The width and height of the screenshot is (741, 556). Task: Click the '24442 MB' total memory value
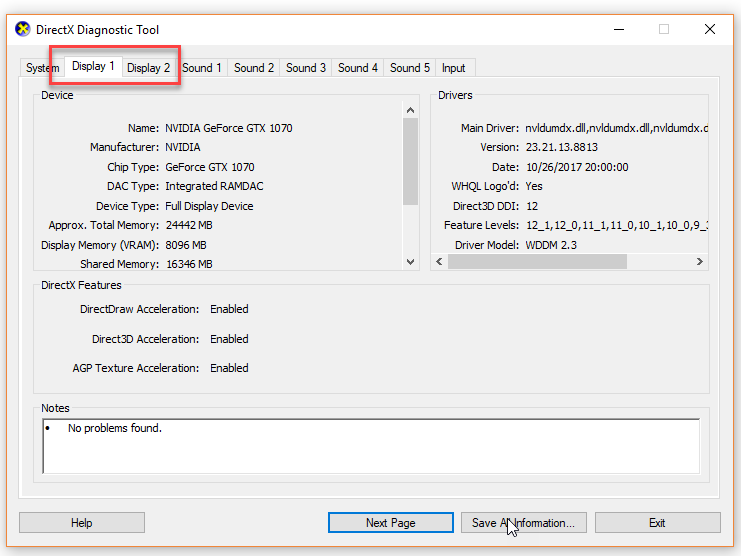[x=189, y=225]
